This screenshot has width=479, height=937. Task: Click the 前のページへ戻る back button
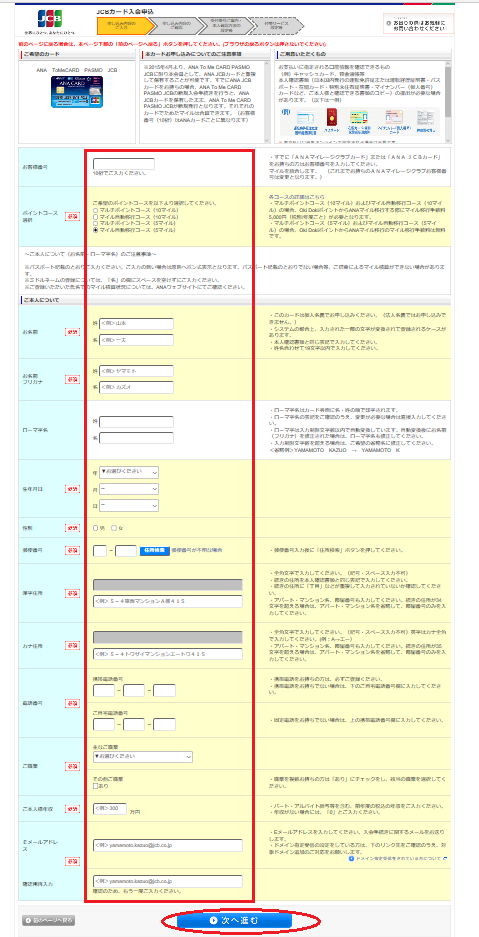48,920
